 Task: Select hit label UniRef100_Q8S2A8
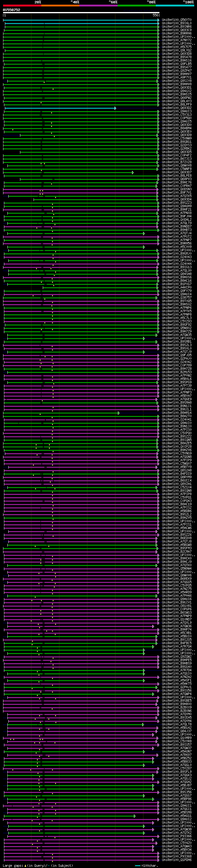(176, 470)
